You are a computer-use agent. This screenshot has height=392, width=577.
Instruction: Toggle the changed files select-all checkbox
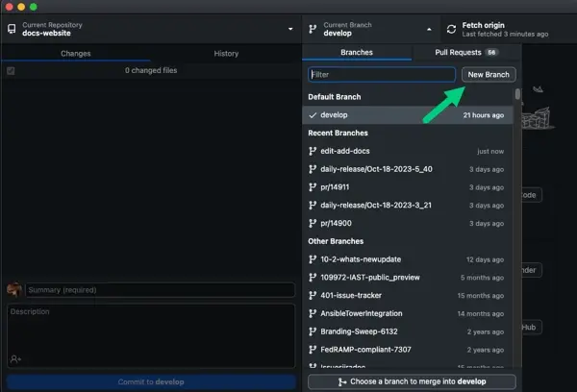click(x=11, y=70)
